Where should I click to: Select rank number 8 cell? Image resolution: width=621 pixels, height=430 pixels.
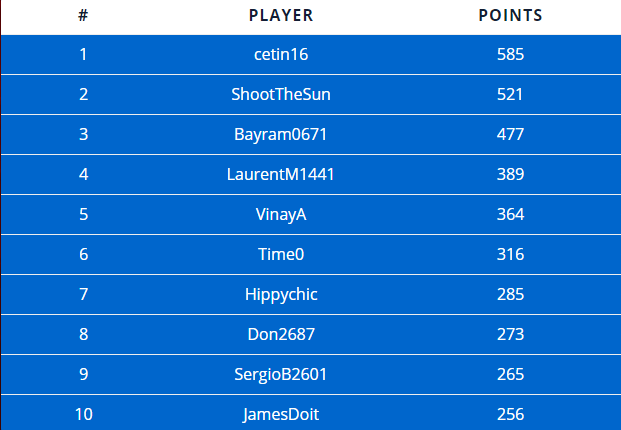coord(83,334)
